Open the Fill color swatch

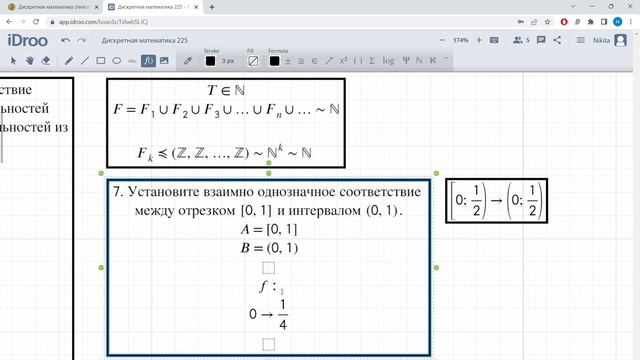click(253, 61)
